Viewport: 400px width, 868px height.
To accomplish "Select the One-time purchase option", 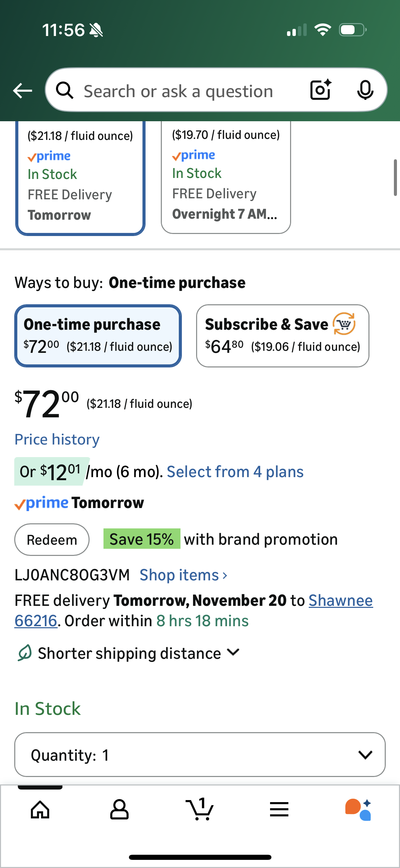I will (98, 336).
